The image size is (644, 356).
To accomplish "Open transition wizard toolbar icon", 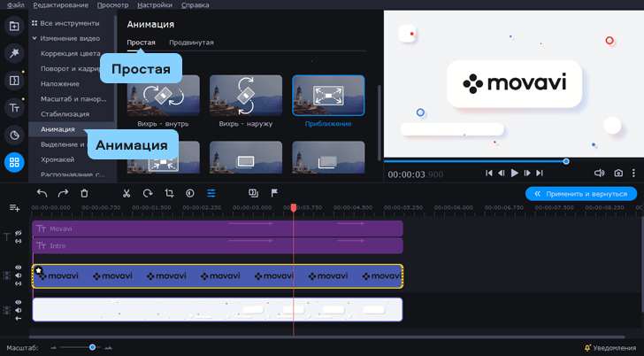I will [253, 193].
